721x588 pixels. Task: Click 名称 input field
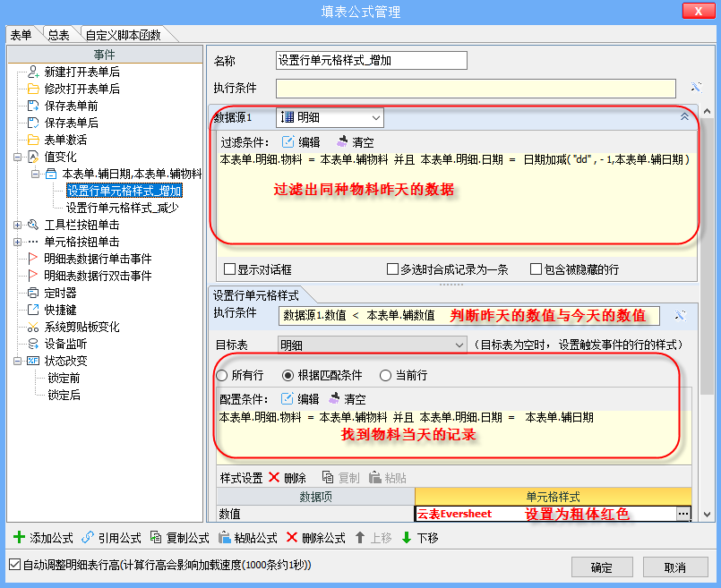click(x=372, y=60)
